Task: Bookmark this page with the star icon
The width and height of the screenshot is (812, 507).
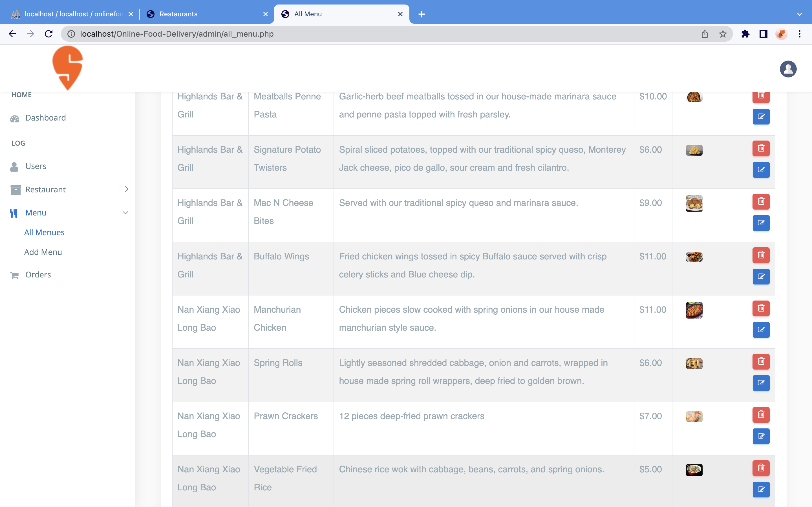Action: [x=723, y=34]
